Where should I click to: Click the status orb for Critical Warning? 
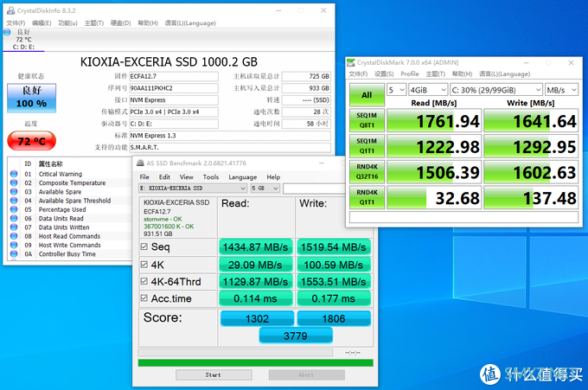click(14, 174)
